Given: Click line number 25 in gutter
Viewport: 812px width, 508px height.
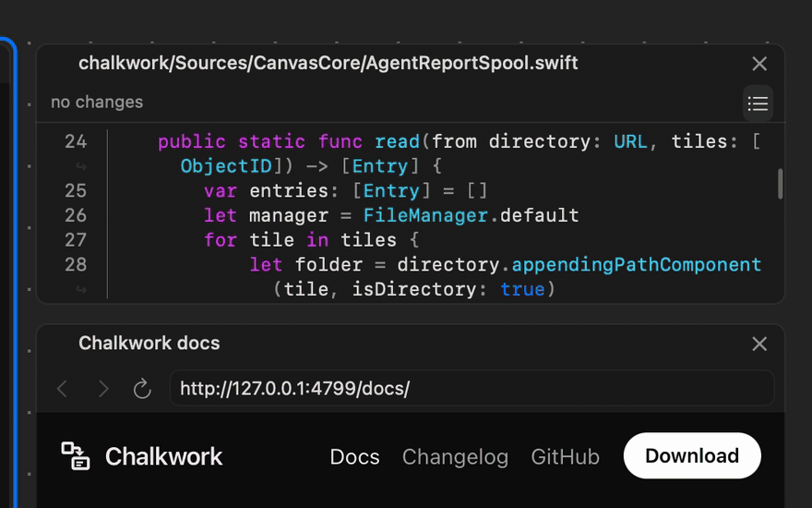Looking at the screenshot, I should coord(76,191).
